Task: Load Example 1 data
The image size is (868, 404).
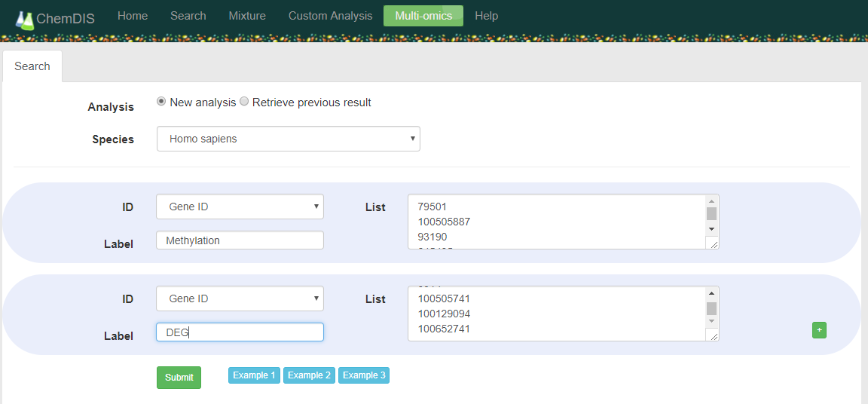Action: [x=254, y=375]
